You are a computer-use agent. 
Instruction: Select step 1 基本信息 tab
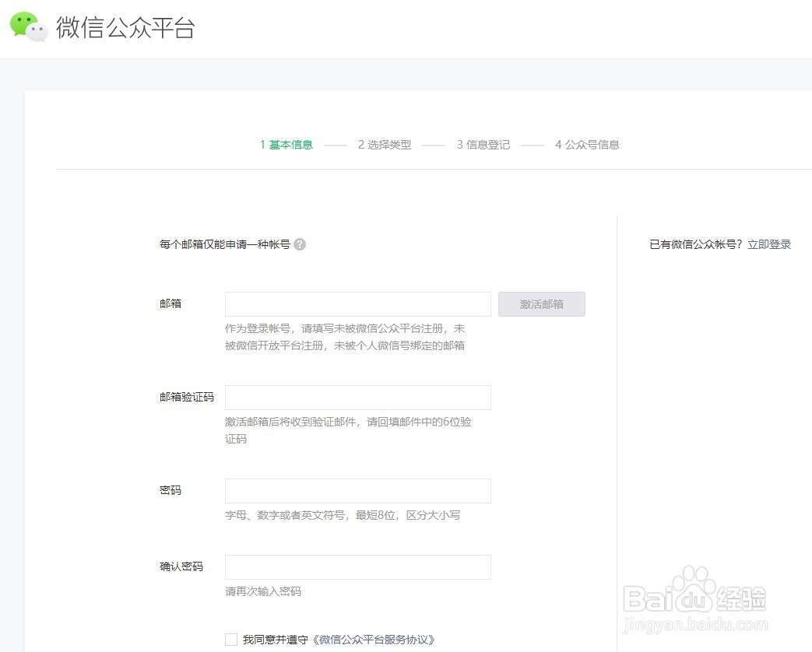(286, 145)
